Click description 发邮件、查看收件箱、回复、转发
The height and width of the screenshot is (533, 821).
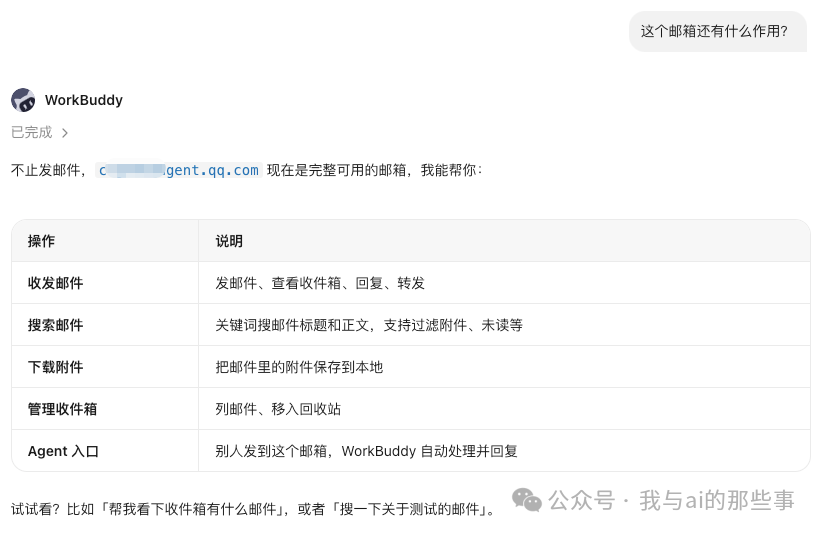[320, 283]
